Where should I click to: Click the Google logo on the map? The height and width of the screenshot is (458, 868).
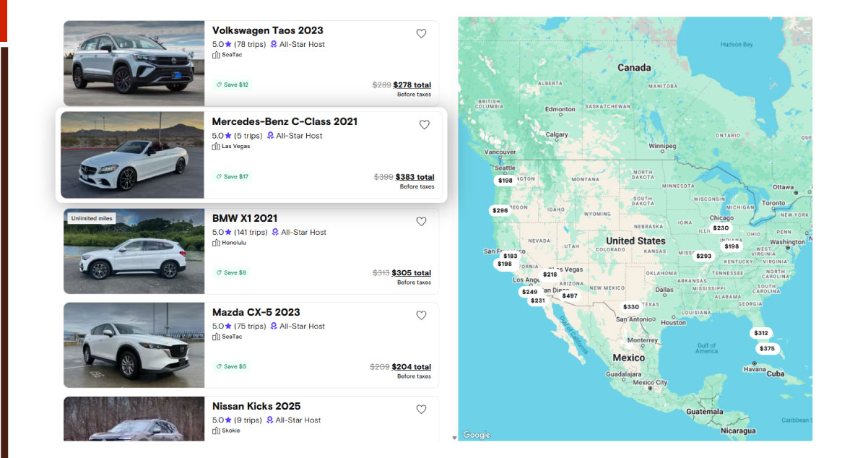(x=475, y=434)
